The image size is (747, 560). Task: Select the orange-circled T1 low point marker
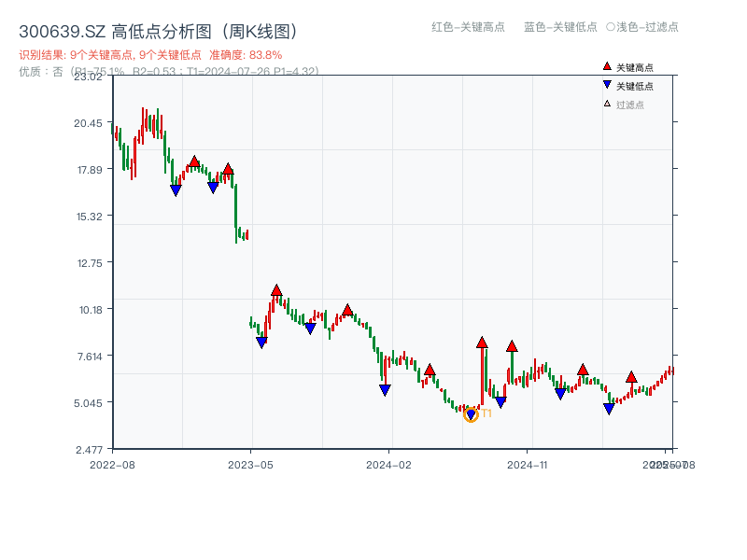[x=471, y=414]
